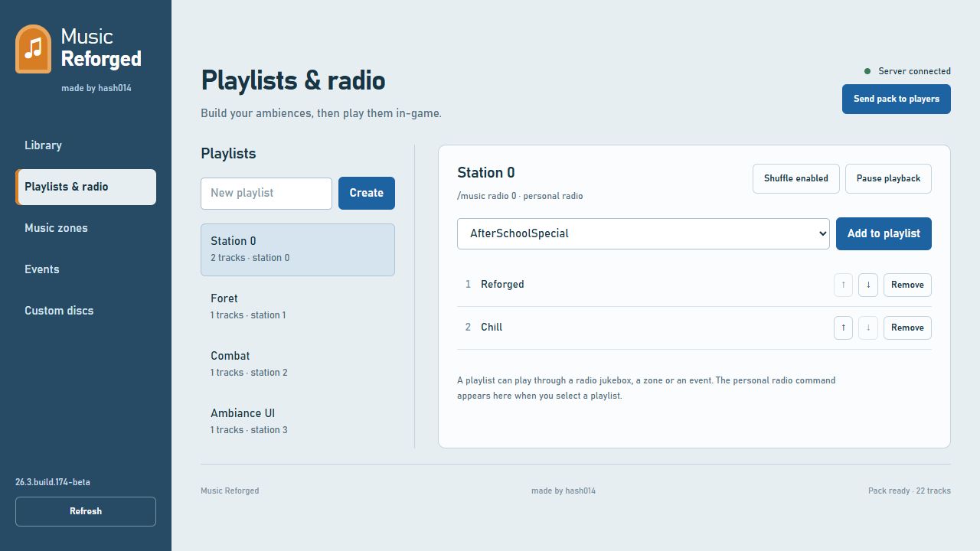The image size is (980, 551).
Task: Remove the Chill track
Action: click(907, 328)
